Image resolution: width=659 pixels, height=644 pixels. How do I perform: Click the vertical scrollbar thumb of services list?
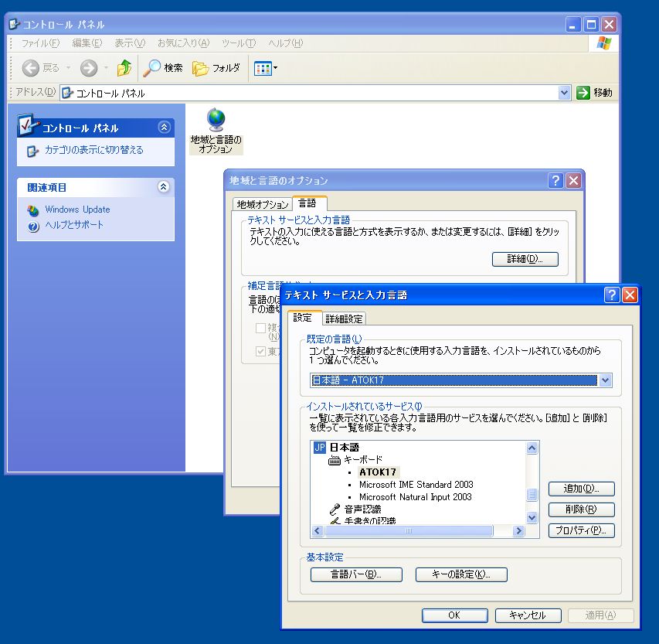(532, 495)
